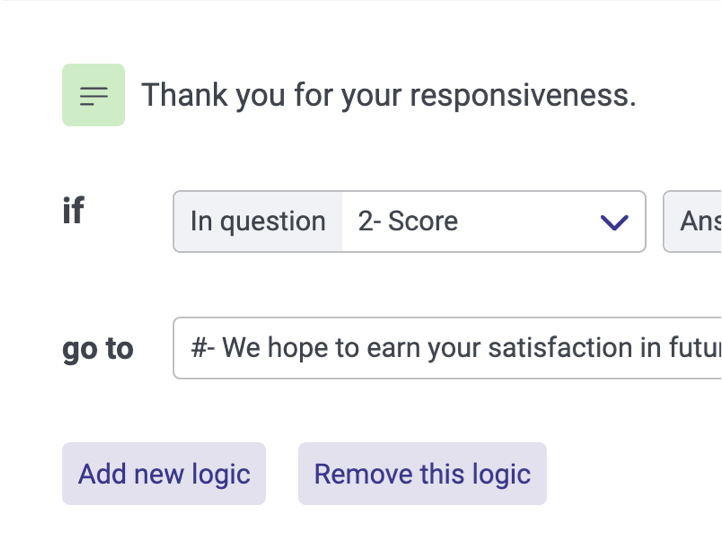The width and height of the screenshot is (722, 560).
Task: Click the 'Add new logic' button
Action: [x=164, y=473]
